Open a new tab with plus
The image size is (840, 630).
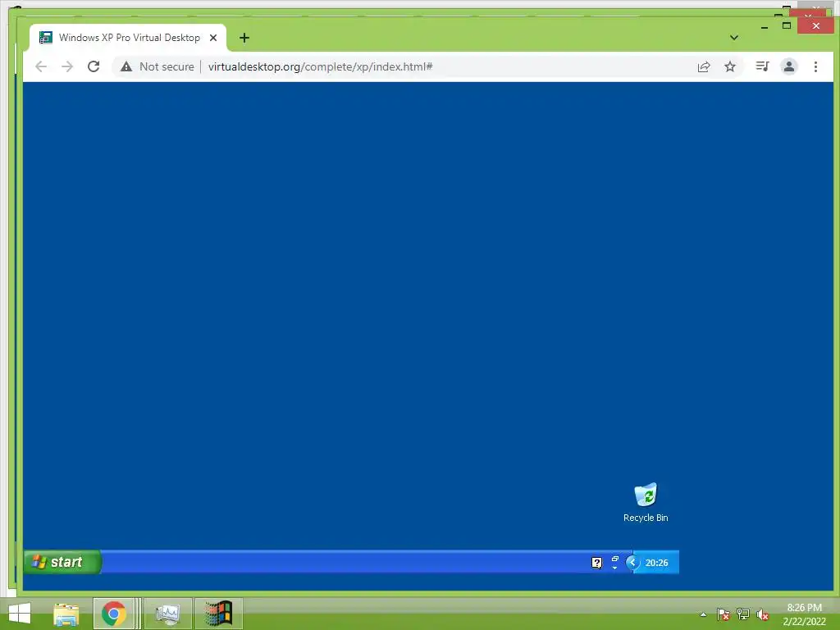click(244, 38)
